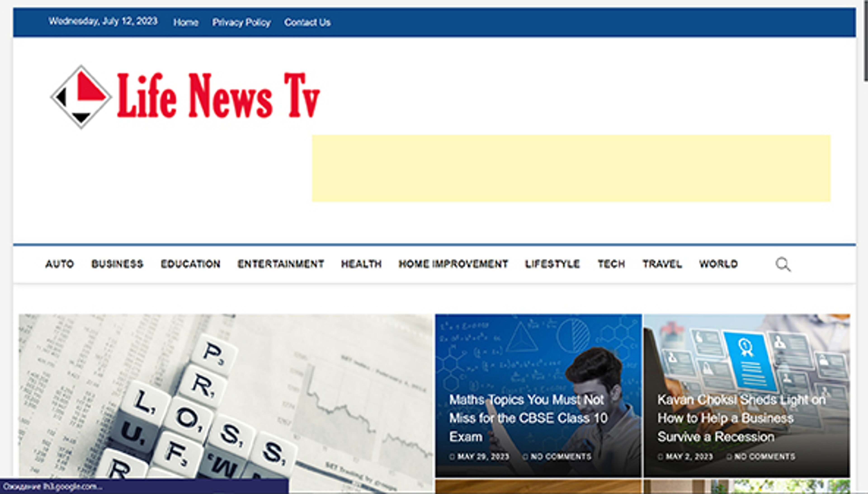Open the HOME IMPROVEMENT section
Screen dimensions: 868x494
click(454, 264)
